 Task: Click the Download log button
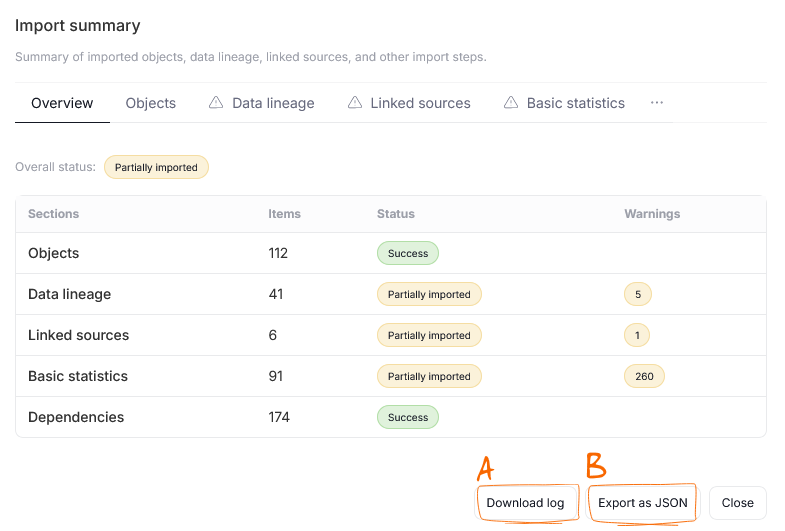[525, 502]
